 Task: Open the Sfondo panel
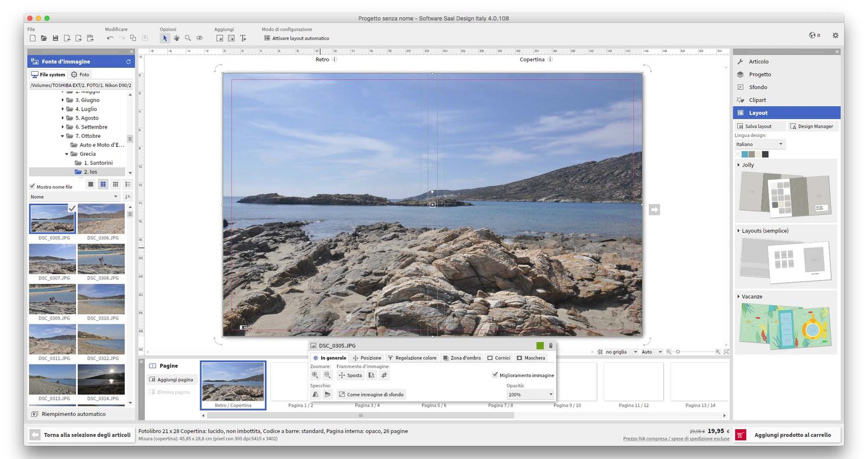pyautogui.click(x=758, y=87)
